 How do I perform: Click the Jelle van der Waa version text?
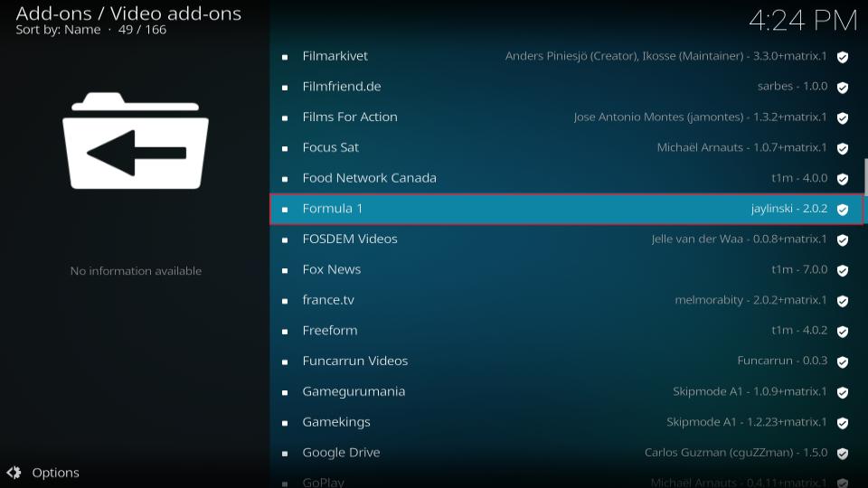point(739,239)
